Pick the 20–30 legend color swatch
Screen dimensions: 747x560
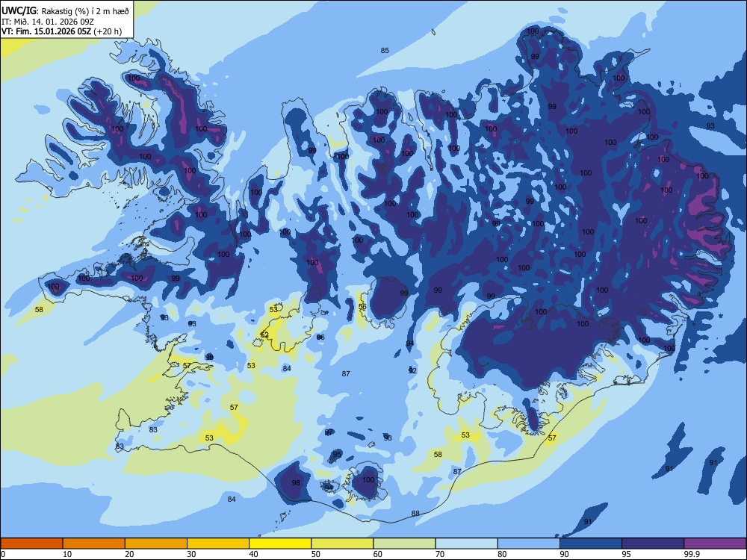point(156,544)
